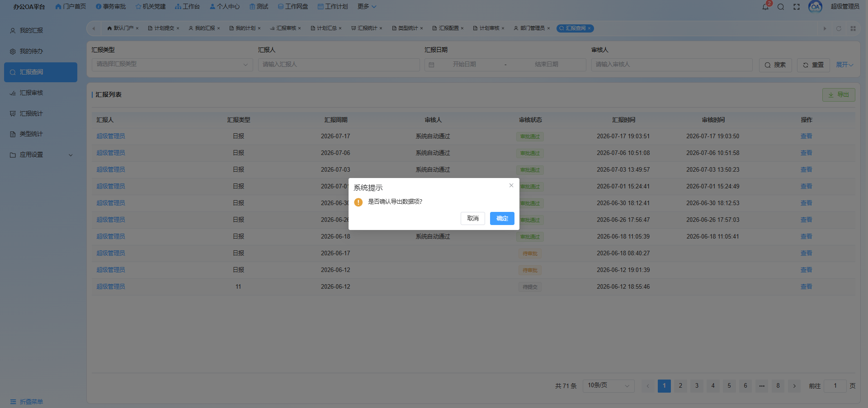Click the 汇报时间 column header
The image size is (868, 408).
(x=623, y=120)
